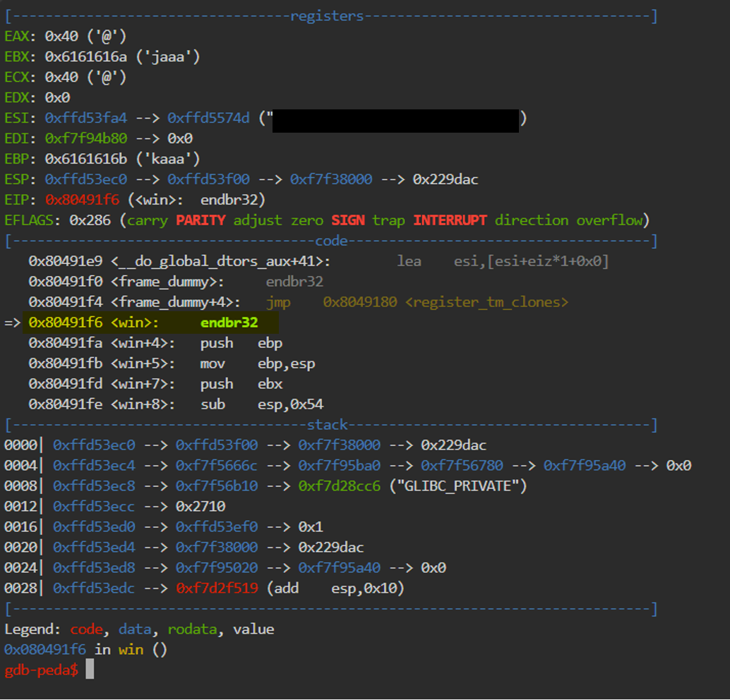Screen dimensions: 730x700
Task: Click EBP value 0x6161616b
Action: click(85, 159)
